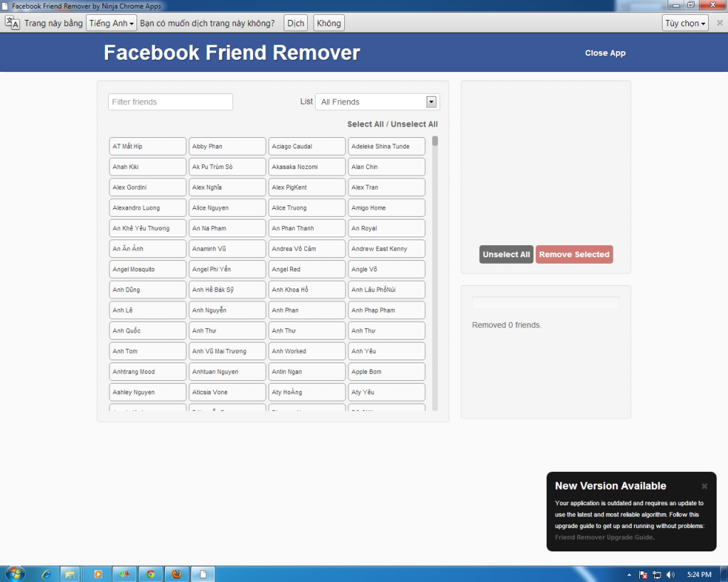
Task: Click the Không button to decline translation
Action: pos(328,23)
